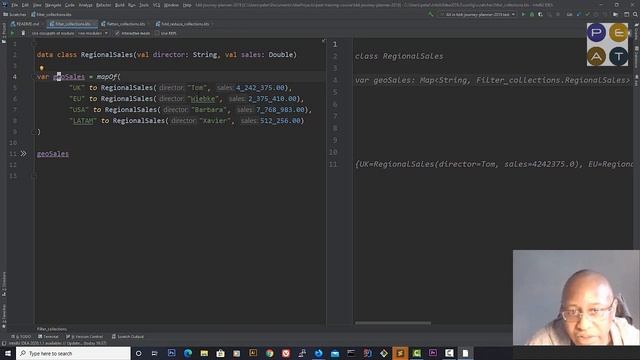Click the IntelliJ update available status message
Image resolution: width=640 pixels, height=360 pixels.
click(57, 343)
